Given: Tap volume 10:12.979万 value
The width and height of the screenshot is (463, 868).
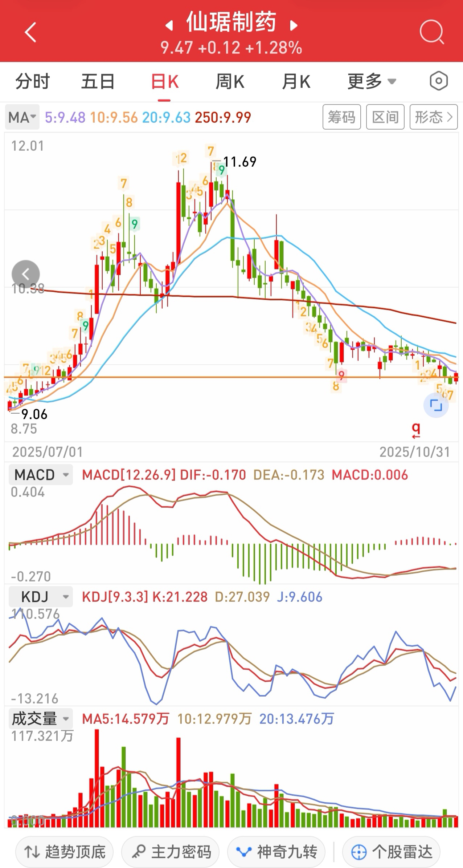Looking at the screenshot, I should [x=214, y=719].
